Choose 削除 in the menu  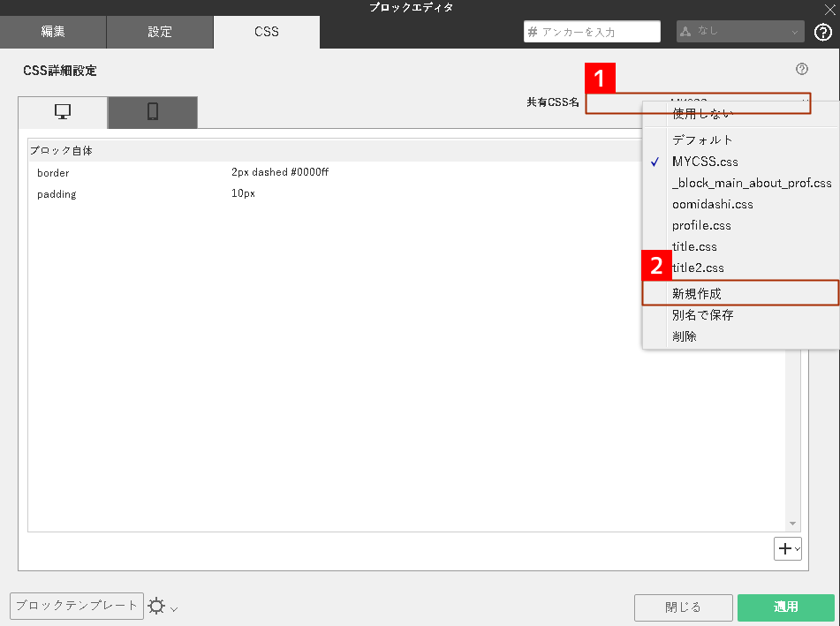pos(741,336)
